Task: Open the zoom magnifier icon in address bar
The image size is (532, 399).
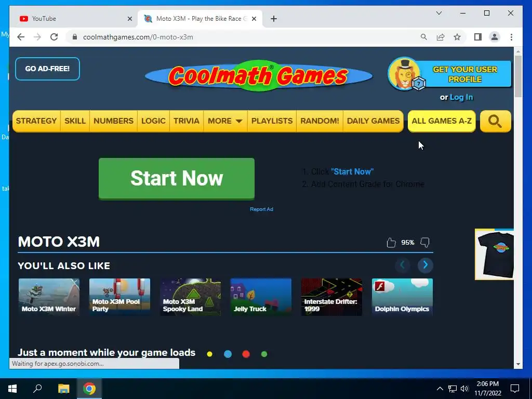Action: (x=424, y=37)
